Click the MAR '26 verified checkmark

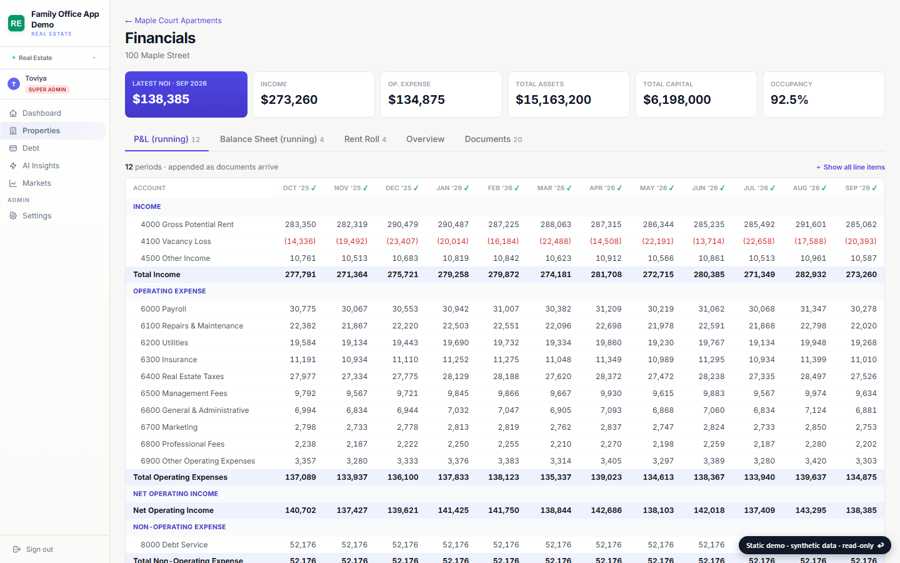[x=569, y=188]
